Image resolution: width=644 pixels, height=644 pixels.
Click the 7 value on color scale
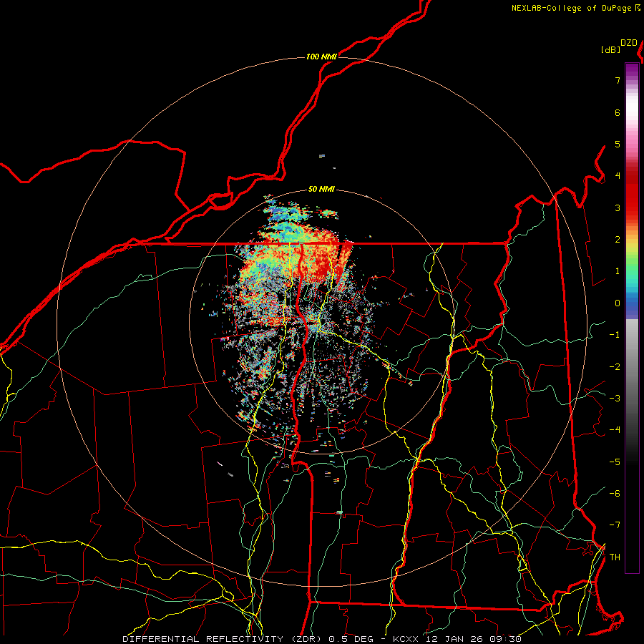click(618, 80)
